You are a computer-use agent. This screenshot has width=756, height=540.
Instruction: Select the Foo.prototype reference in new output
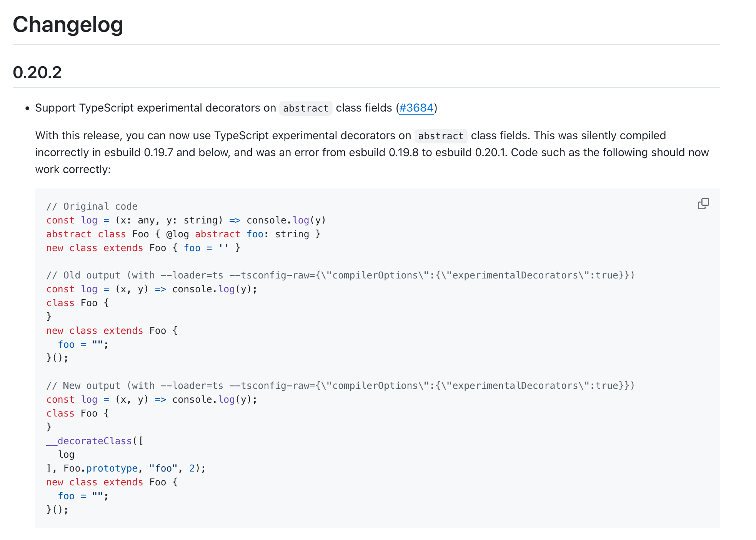101,468
